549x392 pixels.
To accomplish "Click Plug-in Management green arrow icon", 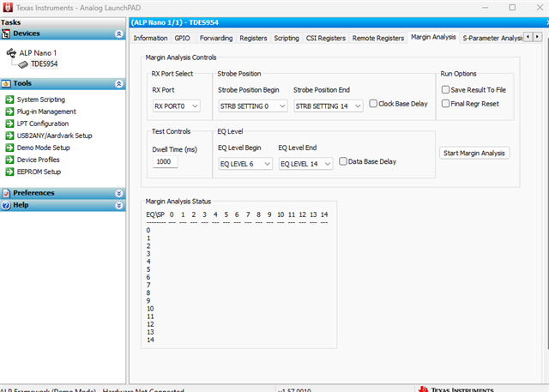I will 9,112.
